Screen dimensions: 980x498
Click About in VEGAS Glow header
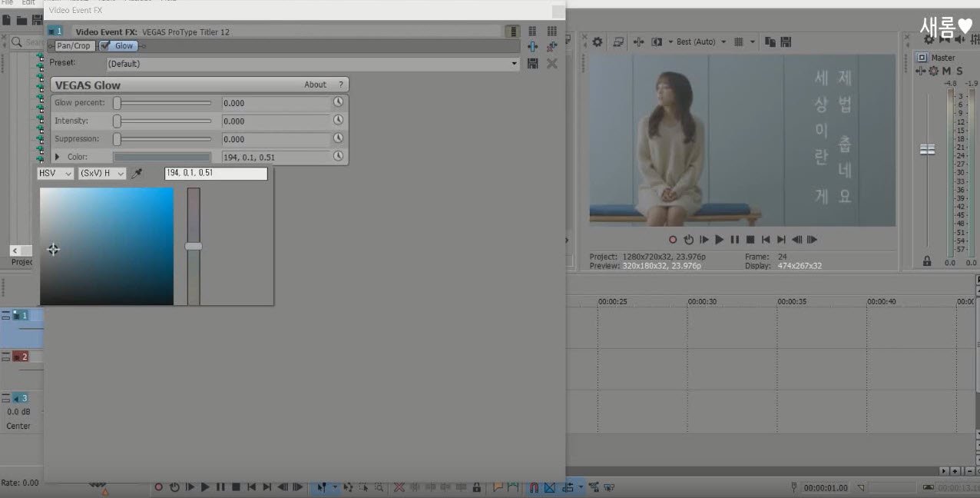coord(315,85)
